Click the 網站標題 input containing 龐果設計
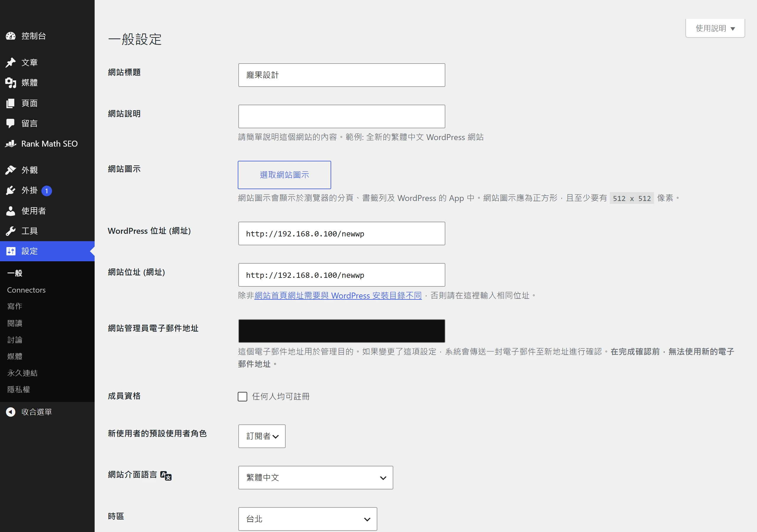 (x=342, y=75)
